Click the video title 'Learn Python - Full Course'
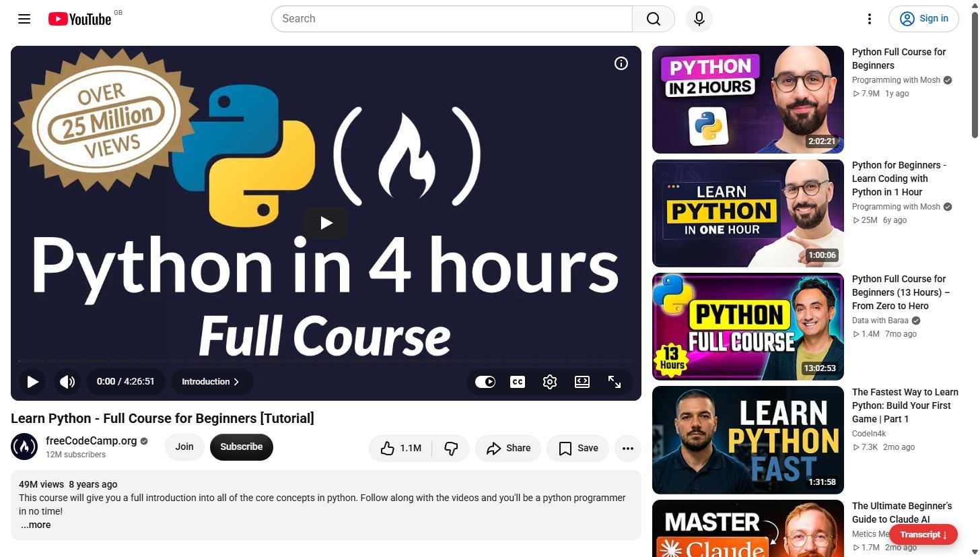Screen dimensions: 980x557 coord(162,418)
